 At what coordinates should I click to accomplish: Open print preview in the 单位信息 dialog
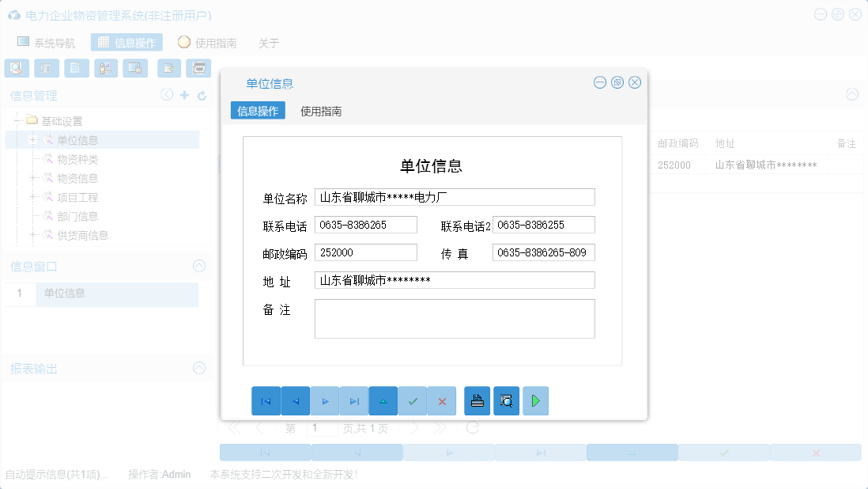coord(506,400)
